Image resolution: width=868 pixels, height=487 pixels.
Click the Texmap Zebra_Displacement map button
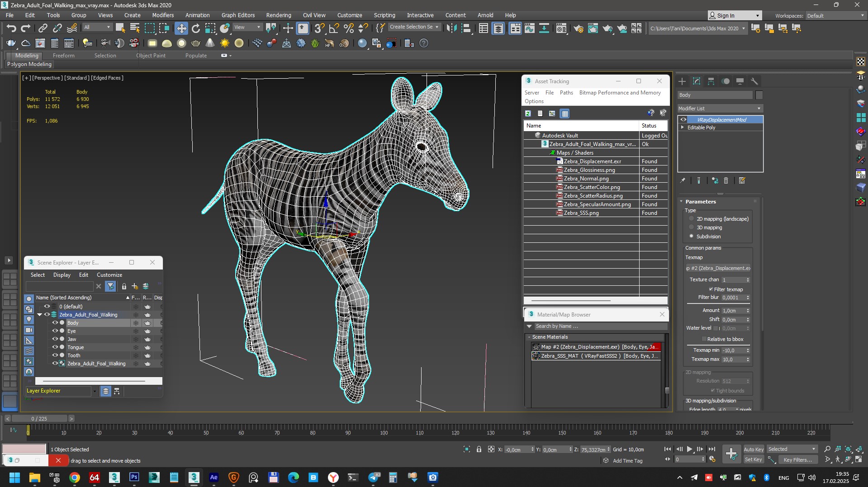pos(718,268)
